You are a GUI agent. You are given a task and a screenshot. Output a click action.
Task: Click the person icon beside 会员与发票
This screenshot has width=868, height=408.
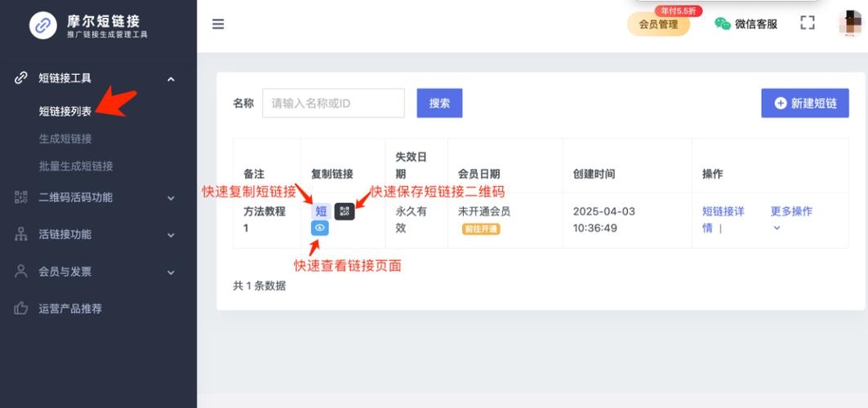coord(20,272)
